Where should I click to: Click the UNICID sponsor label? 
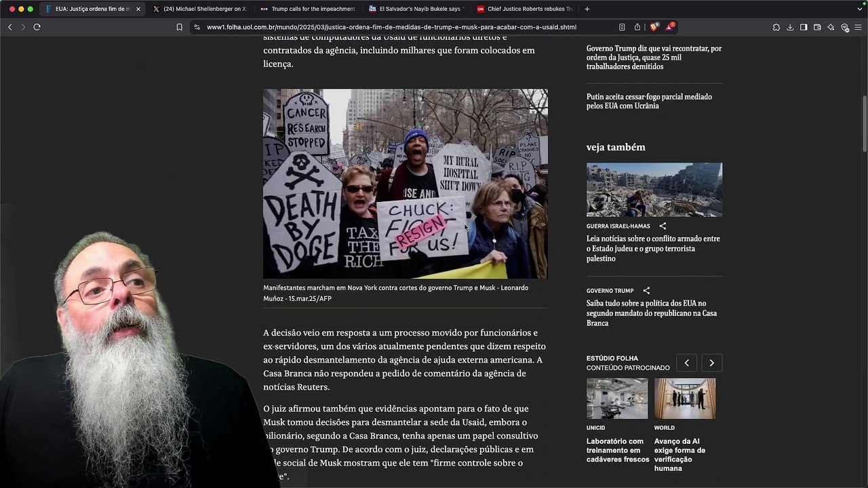[595, 428]
